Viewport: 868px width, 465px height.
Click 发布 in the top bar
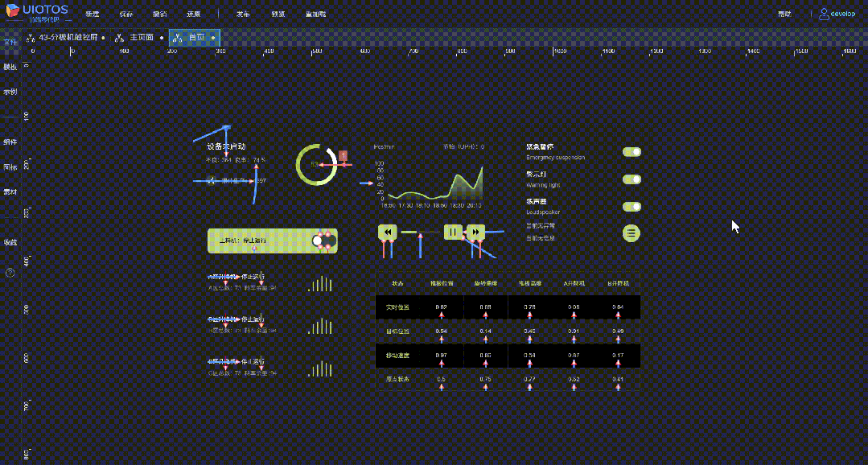point(243,14)
